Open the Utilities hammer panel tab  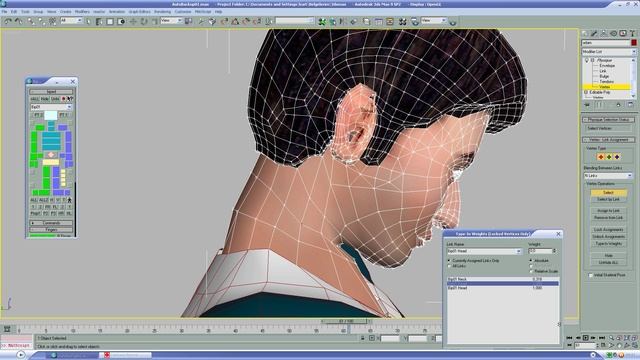coord(633,33)
